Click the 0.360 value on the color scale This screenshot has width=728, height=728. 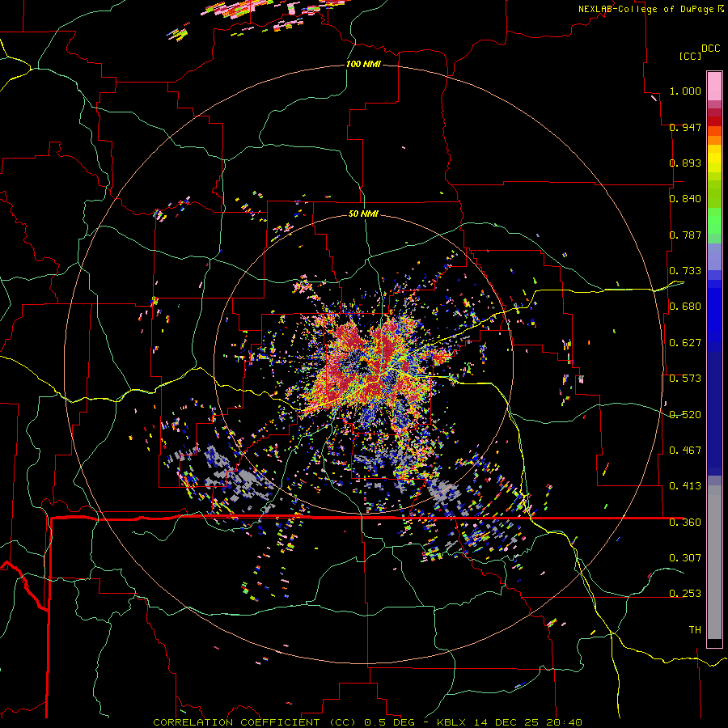point(685,523)
